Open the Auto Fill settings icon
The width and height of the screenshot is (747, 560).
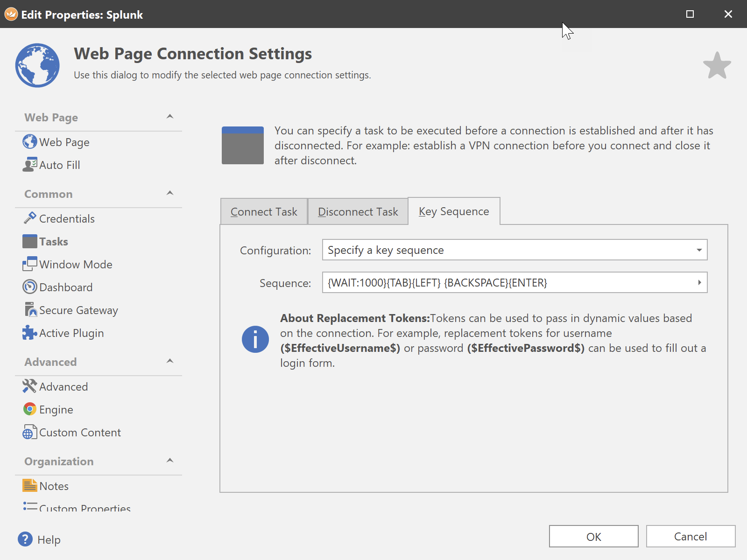click(x=30, y=165)
